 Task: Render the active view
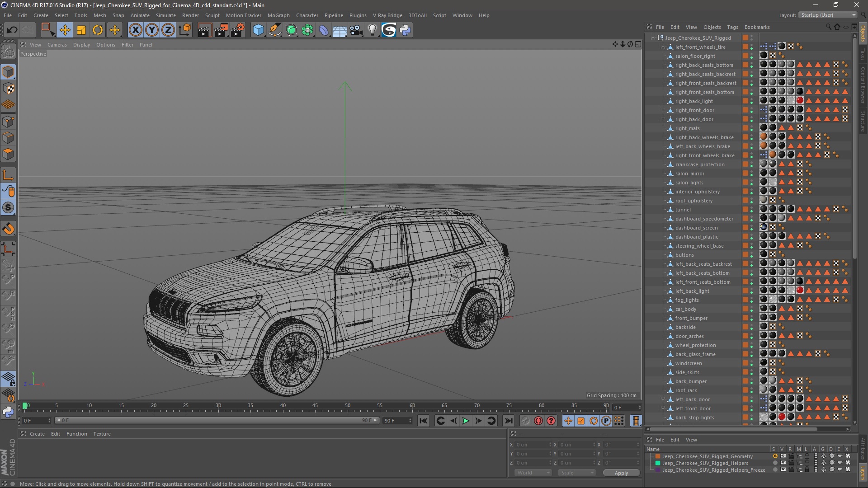[204, 30]
